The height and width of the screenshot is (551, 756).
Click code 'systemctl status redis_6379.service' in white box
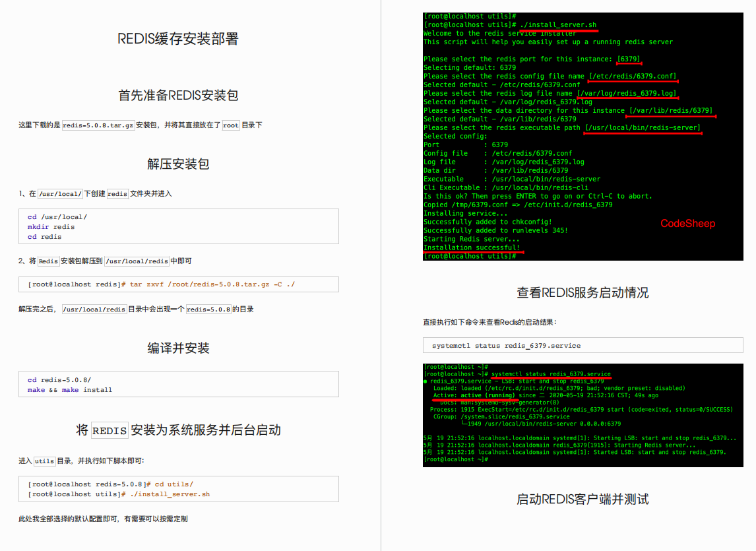(x=506, y=346)
